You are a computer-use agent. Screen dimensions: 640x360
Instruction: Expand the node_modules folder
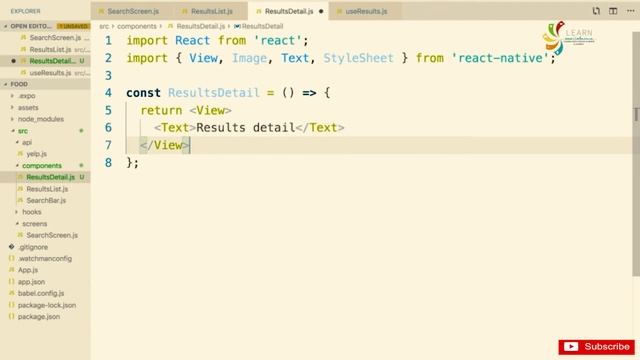(x=40, y=119)
